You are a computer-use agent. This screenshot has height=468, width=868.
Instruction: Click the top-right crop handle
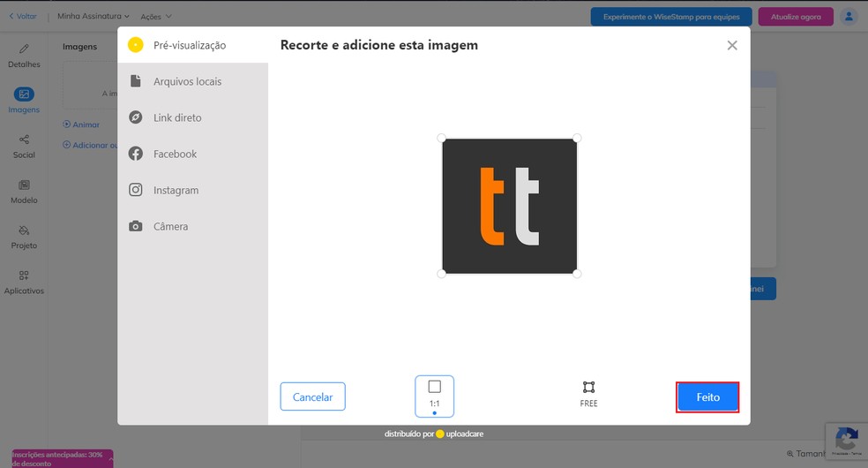click(577, 138)
